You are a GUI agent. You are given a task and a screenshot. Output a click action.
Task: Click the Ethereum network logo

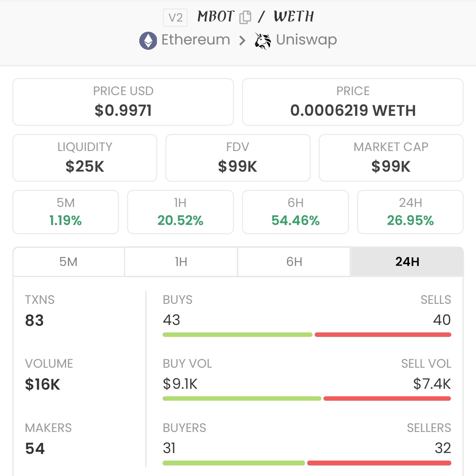(148, 40)
